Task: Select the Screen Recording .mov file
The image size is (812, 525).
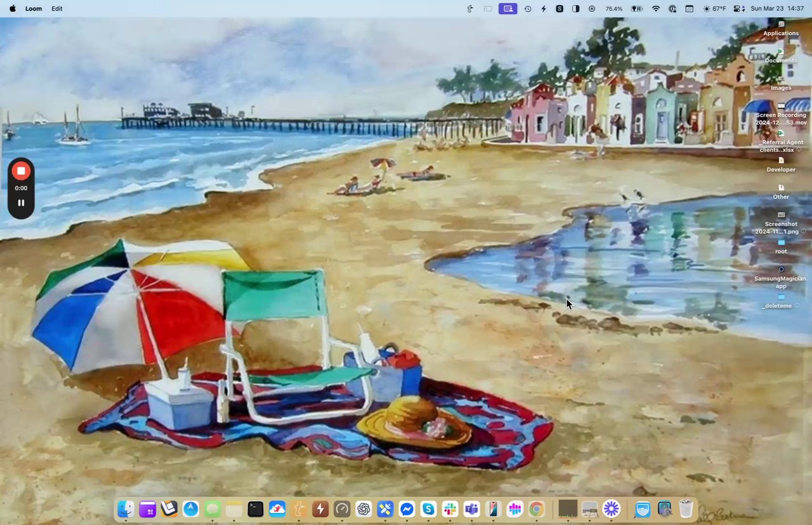Action: [x=781, y=114]
